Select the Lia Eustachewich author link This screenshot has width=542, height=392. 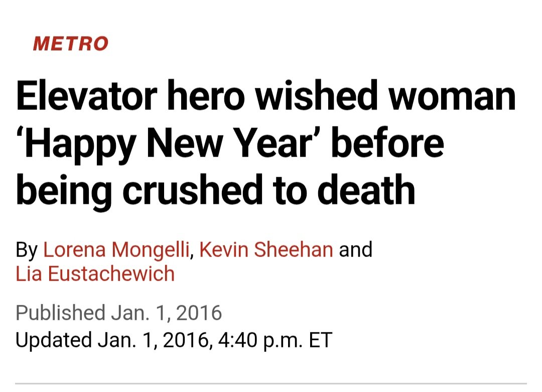(95, 274)
